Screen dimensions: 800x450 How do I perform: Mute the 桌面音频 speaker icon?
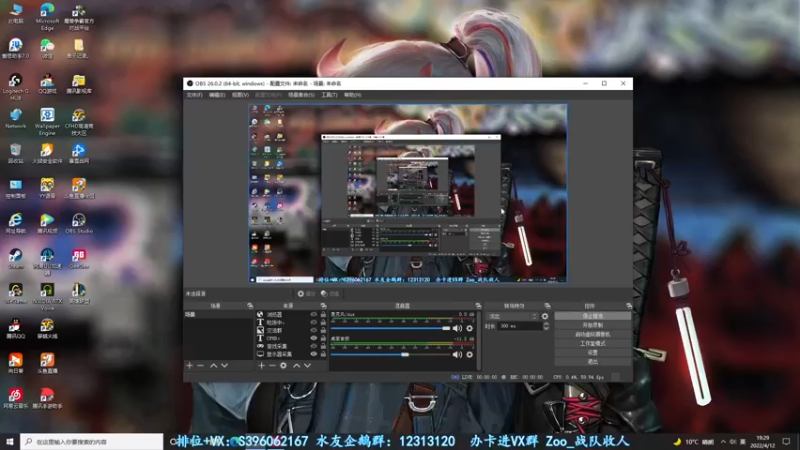(x=457, y=355)
